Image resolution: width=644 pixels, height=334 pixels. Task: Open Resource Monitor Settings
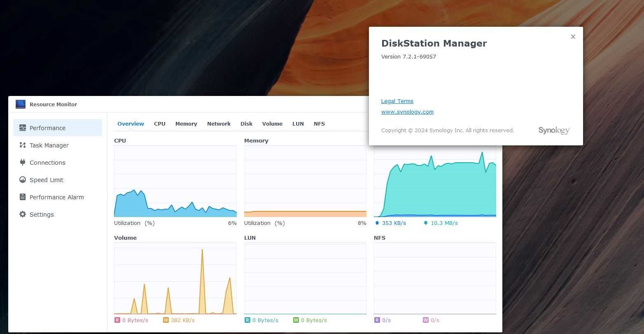58,214
